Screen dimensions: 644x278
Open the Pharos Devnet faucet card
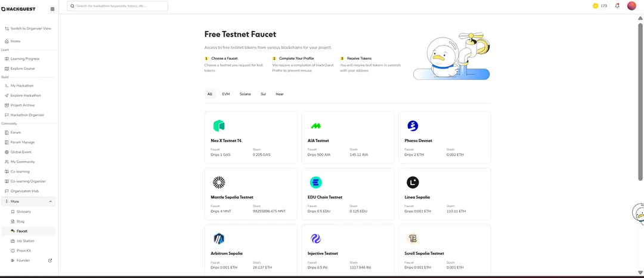pos(444,138)
